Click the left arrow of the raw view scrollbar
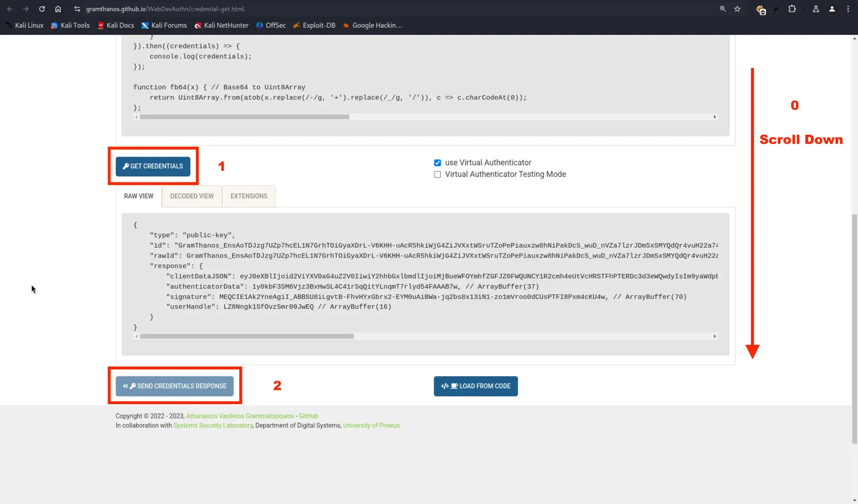 (x=136, y=336)
